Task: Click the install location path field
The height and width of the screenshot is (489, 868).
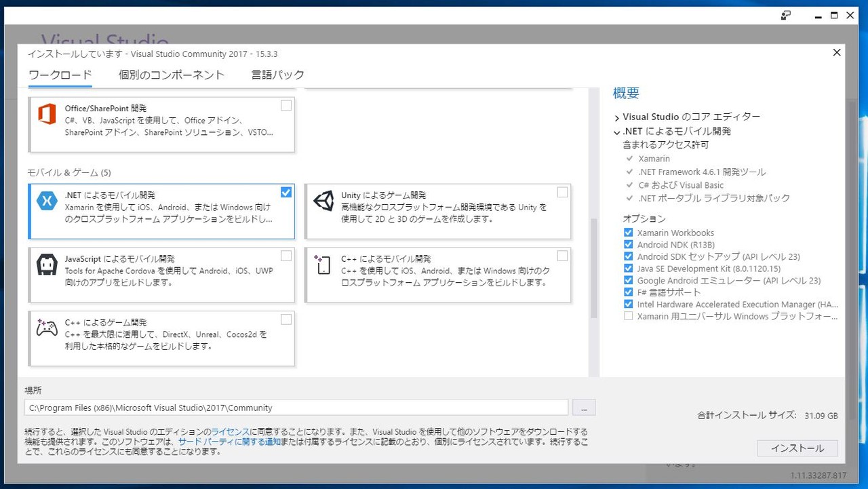Action: tap(296, 408)
